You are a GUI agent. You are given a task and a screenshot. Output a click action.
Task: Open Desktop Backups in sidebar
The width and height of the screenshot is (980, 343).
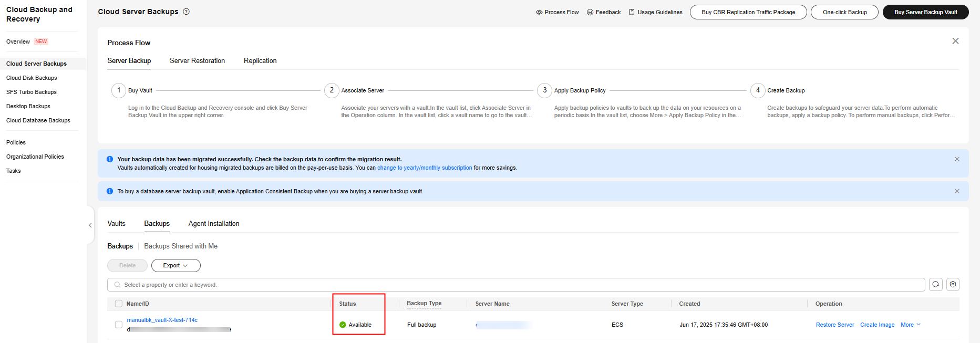click(x=28, y=106)
